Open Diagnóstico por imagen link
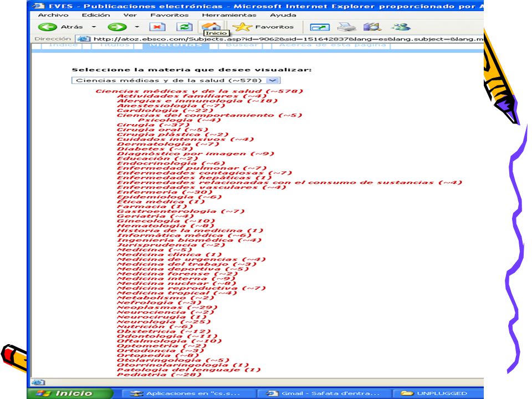 point(196,154)
